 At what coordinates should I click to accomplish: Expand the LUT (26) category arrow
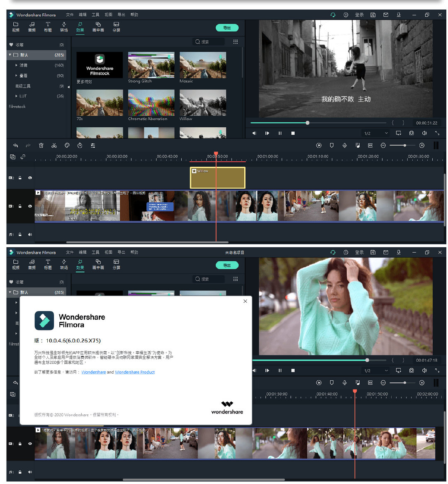[16, 96]
